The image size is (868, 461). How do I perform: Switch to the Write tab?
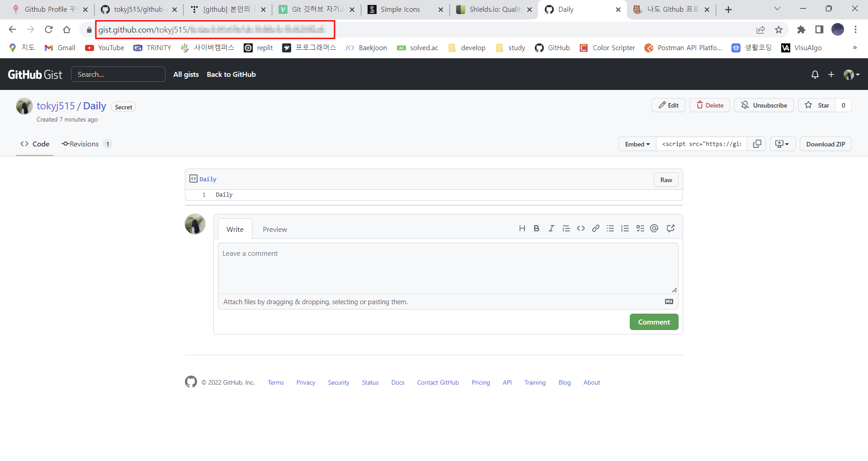pyautogui.click(x=235, y=229)
